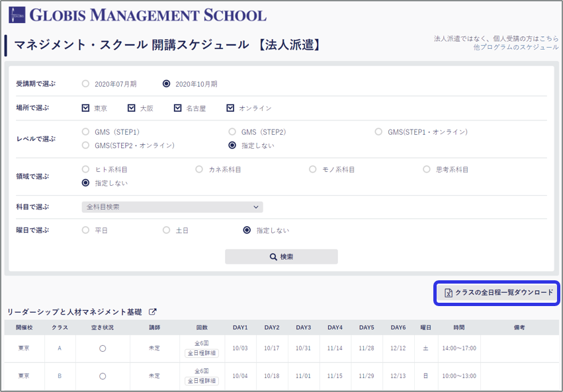The height and width of the screenshot is (392, 563).
Task: Click the Globis logo icon
Action: coord(17,15)
